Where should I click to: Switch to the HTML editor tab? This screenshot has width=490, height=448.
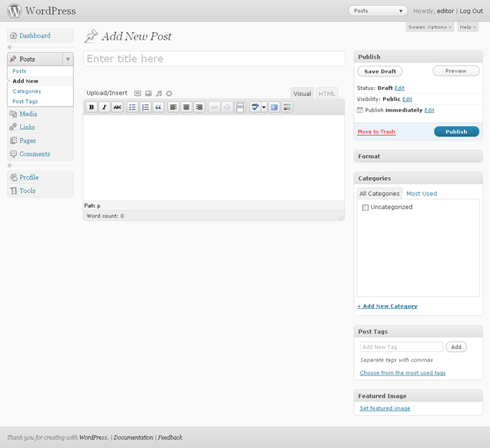[327, 94]
